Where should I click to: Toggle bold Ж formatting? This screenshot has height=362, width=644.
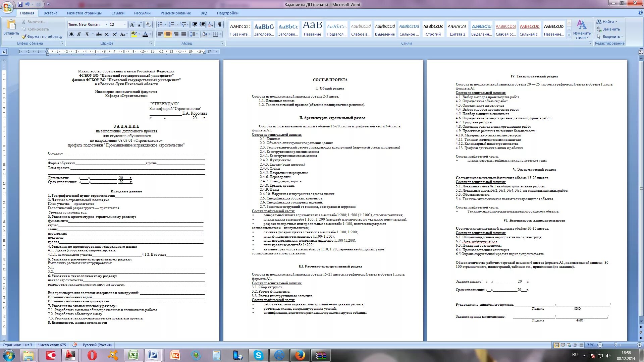71,34
